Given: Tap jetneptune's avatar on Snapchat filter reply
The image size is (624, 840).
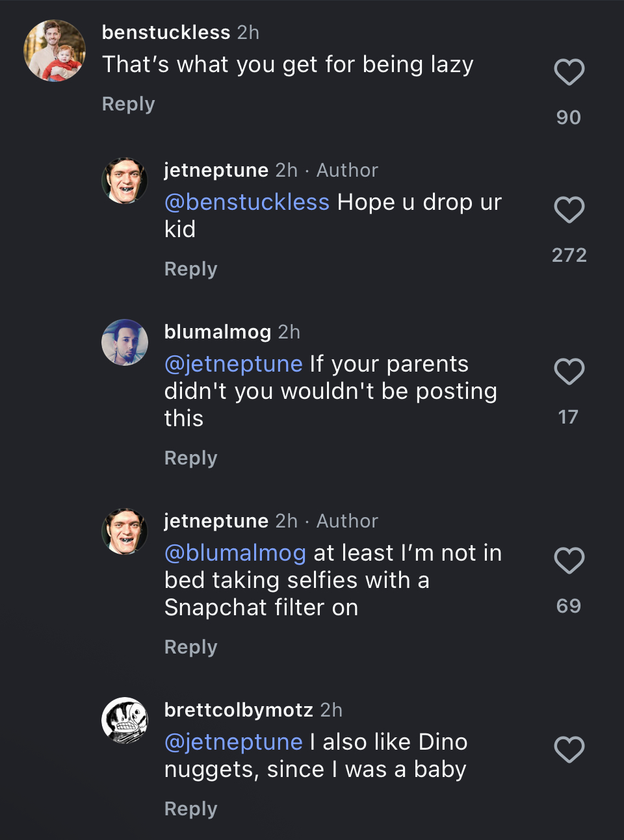Looking at the screenshot, I should 125,531.
